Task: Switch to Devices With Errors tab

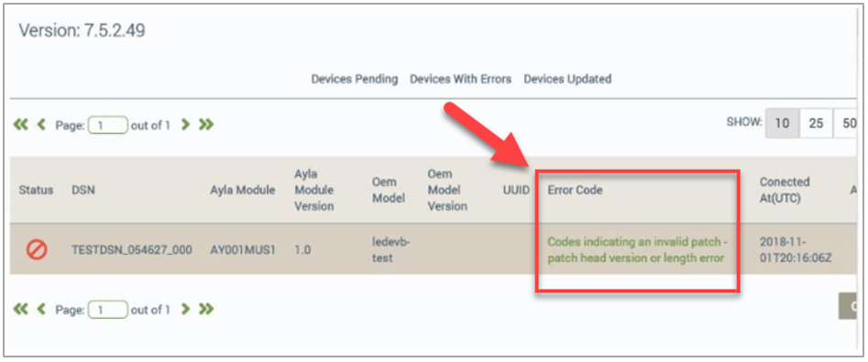Action: click(x=460, y=79)
